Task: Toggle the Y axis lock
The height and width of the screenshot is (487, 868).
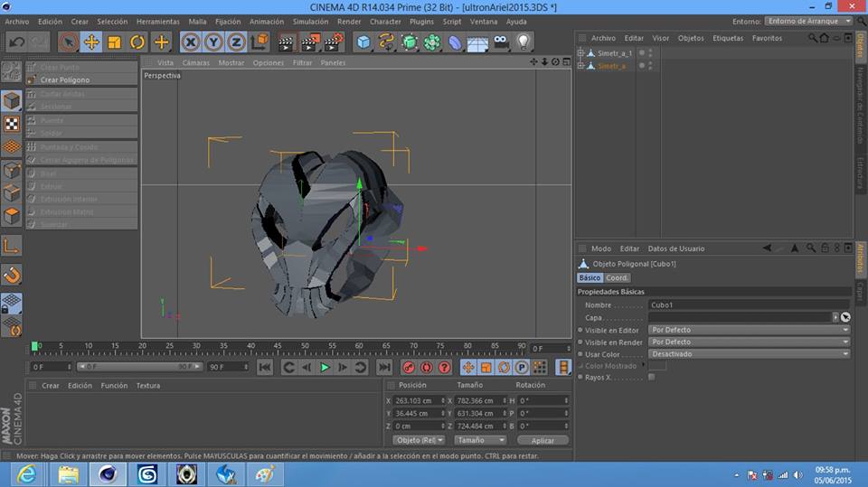Action: (x=213, y=42)
